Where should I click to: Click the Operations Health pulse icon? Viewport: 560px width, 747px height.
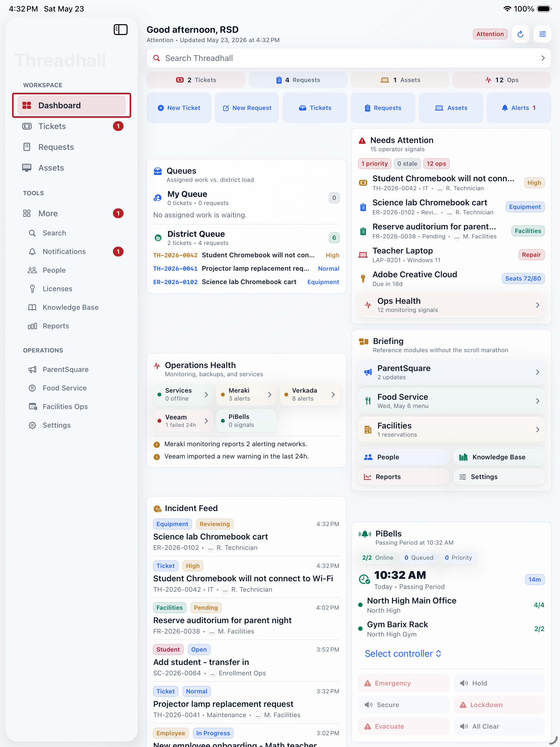click(157, 365)
